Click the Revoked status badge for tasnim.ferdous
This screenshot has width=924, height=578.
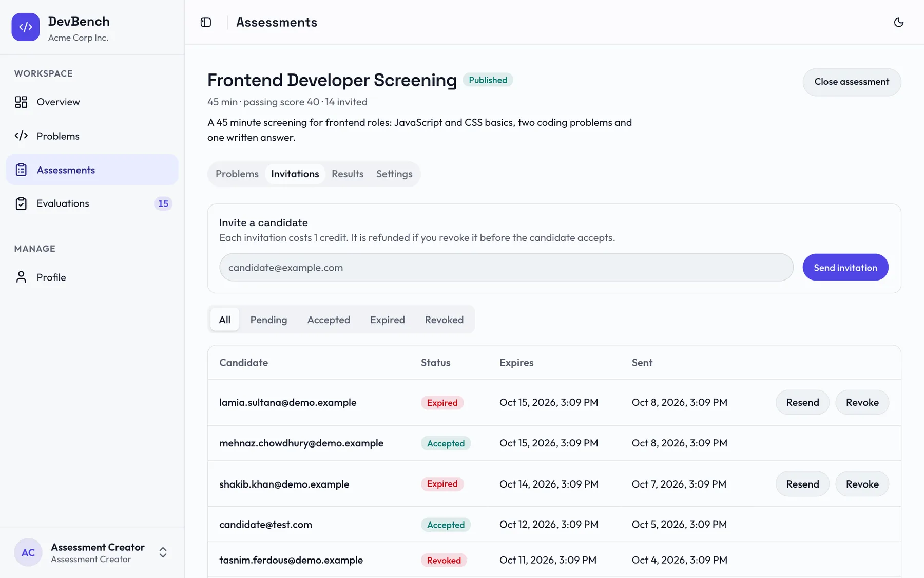tap(444, 560)
